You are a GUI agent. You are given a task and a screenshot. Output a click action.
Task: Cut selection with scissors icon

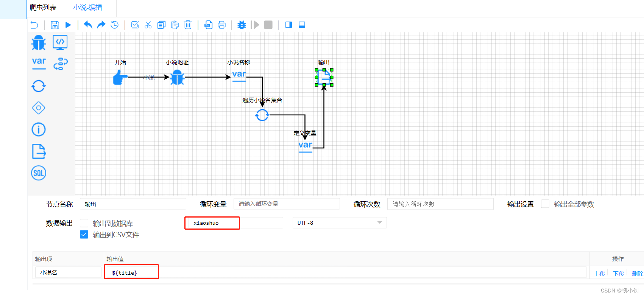tap(148, 25)
